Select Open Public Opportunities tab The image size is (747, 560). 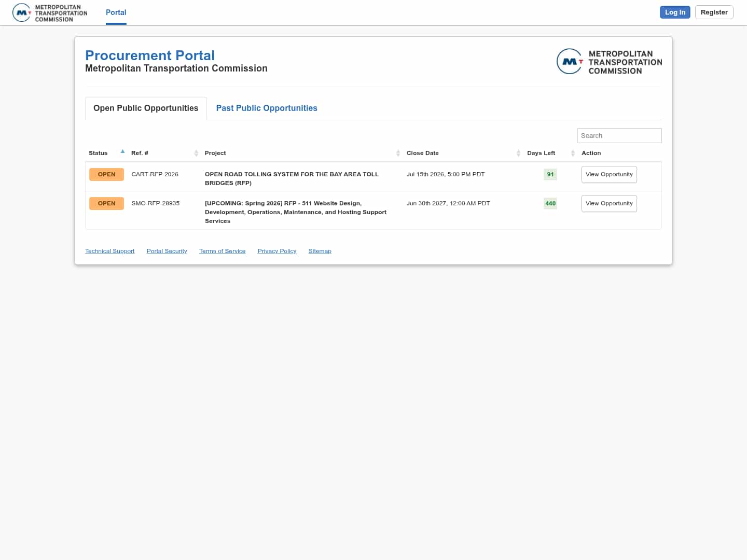point(146,108)
